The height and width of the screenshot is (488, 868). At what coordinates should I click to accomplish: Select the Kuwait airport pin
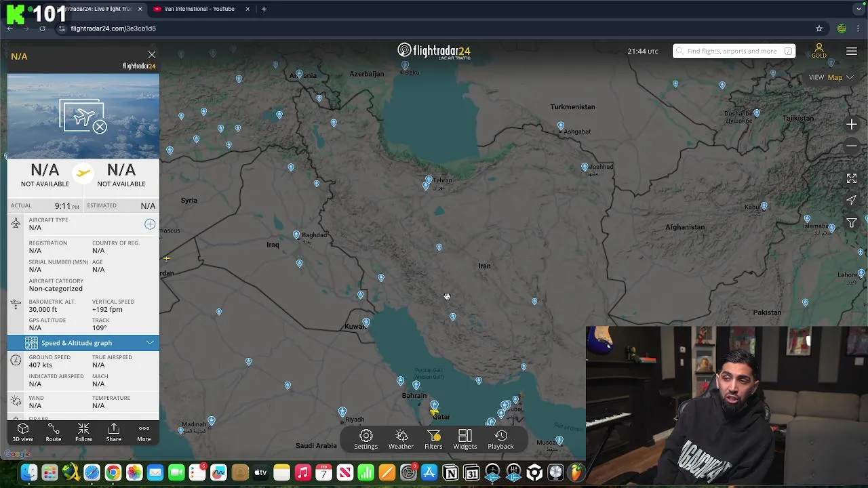coord(366,323)
